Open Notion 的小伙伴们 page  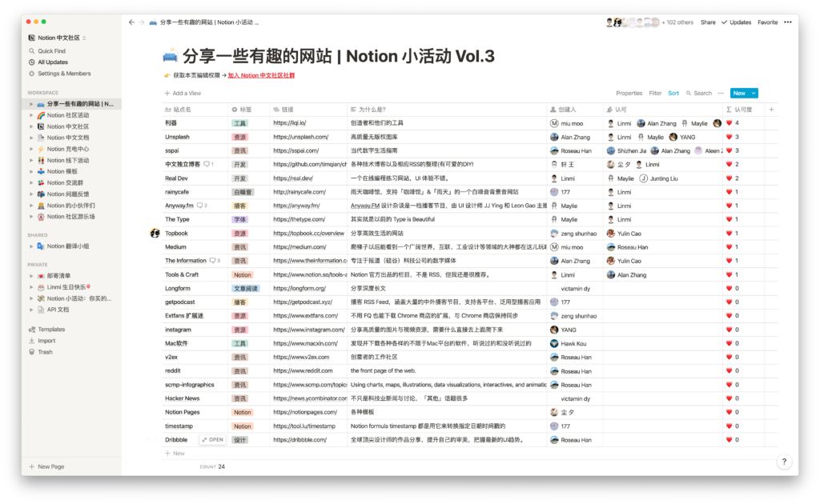(x=71, y=206)
